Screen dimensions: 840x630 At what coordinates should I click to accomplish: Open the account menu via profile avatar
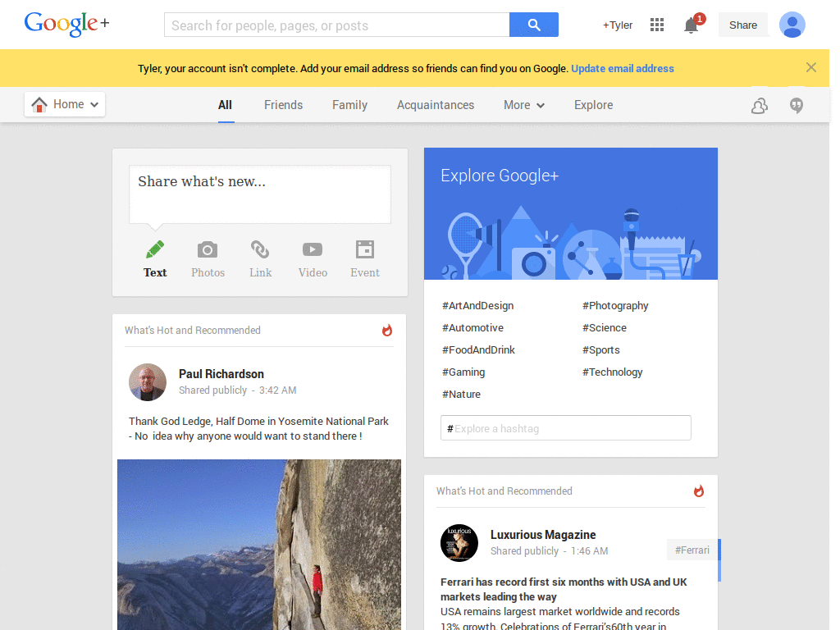pyautogui.click(x=792, y=25)
